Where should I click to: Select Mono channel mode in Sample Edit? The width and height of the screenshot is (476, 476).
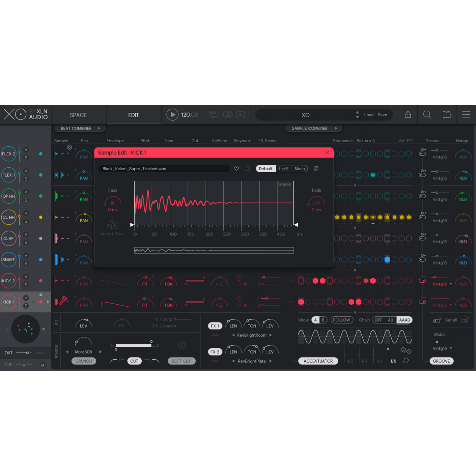click(299, 169)
